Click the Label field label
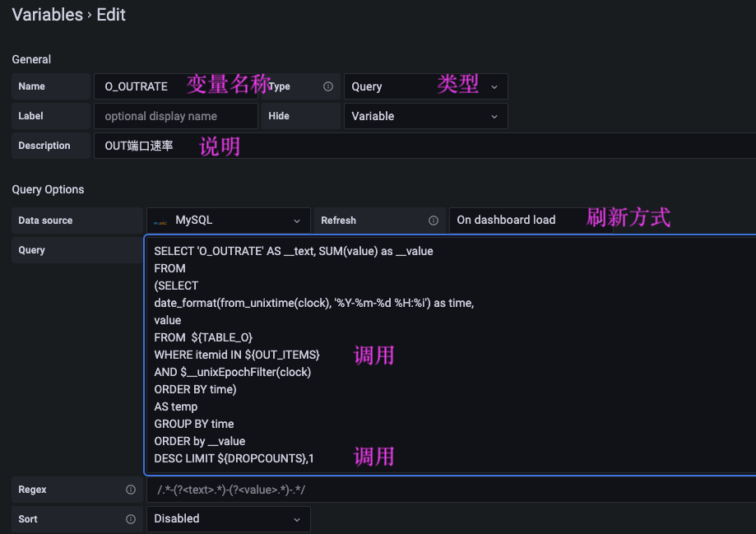This screenshot has width=756, height=534. click(31, 116)
